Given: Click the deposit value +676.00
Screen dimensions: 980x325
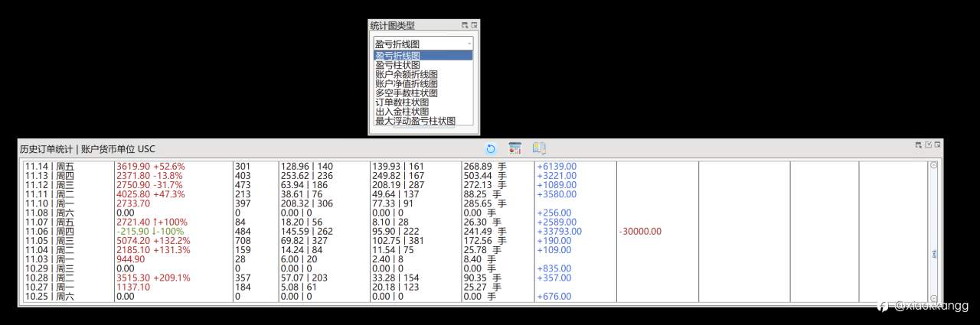Looking at the screenshot, I should [x=554, y=297].
